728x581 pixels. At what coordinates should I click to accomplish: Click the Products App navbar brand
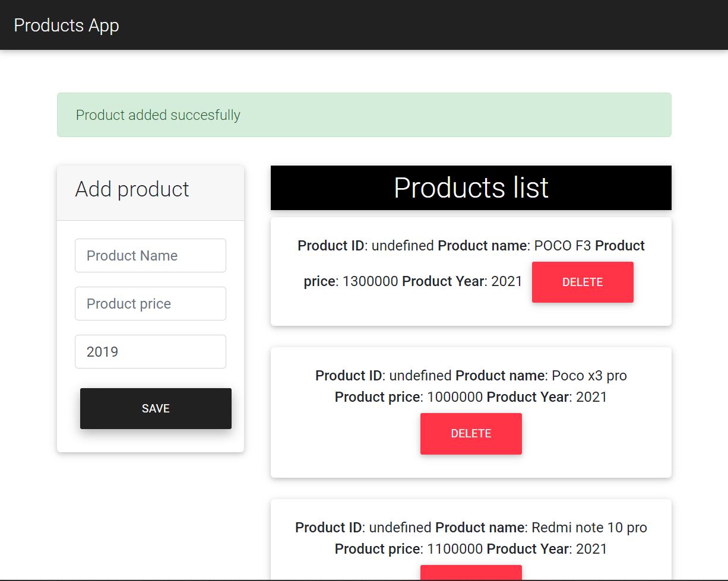pyautogui.click(x=67, y=26)
